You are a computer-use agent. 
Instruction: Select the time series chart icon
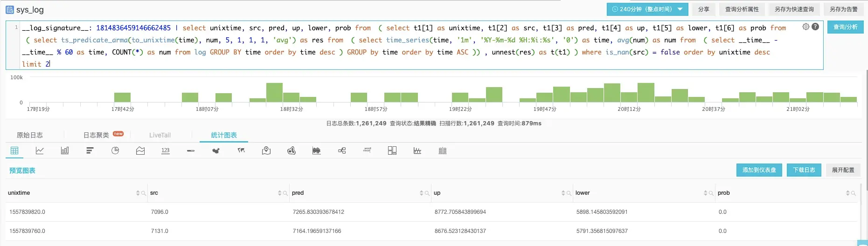tap(417, 150)
